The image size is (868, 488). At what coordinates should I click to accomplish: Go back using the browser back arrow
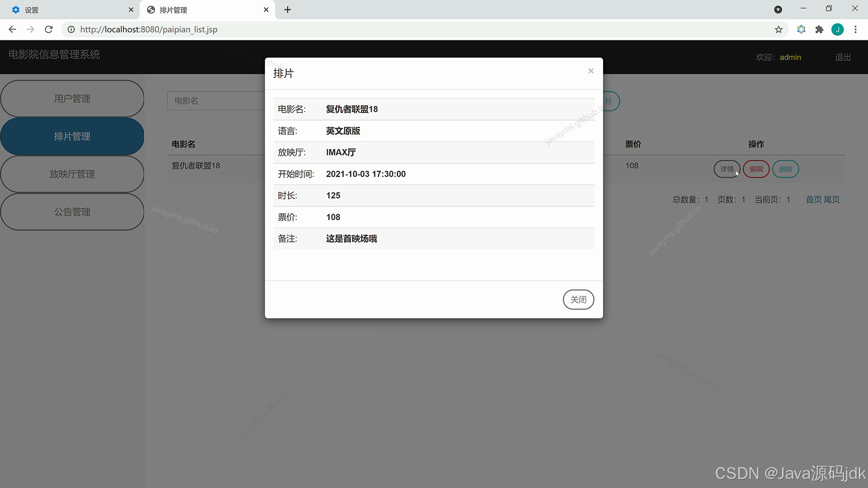pyautogui.click(x=12, y=29)
